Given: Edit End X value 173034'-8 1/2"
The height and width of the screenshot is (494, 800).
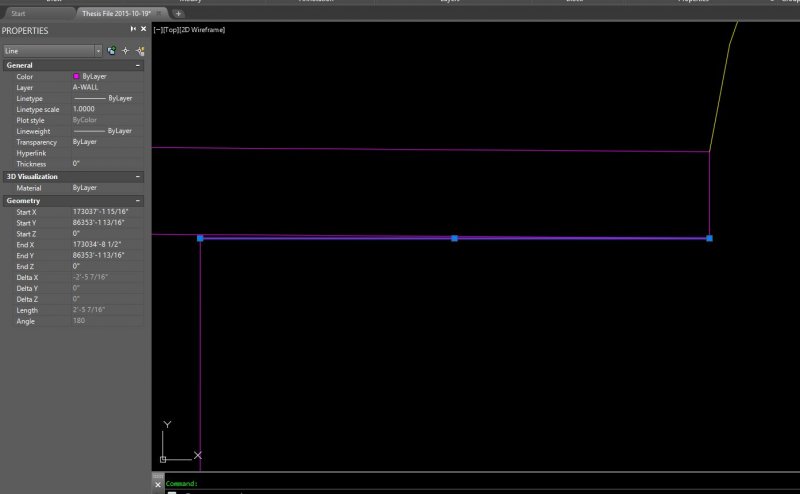Looking at the screenshot, I should point(108,244).
